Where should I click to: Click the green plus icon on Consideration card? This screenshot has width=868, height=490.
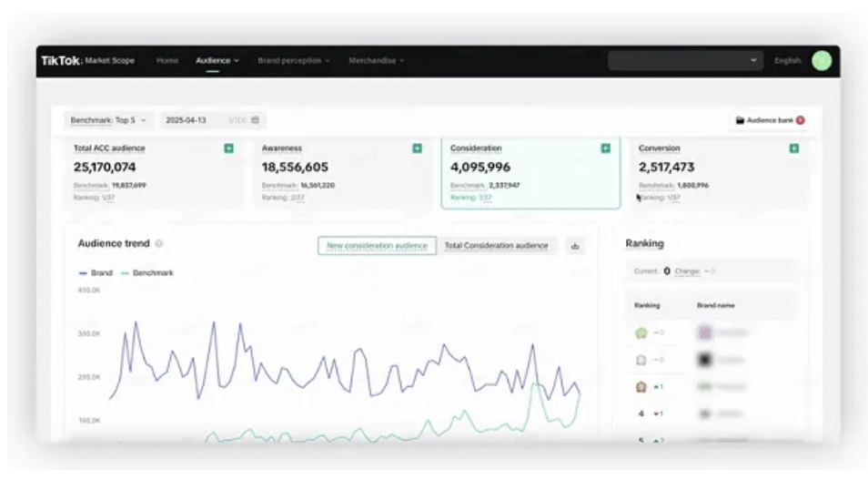[605, 148]
